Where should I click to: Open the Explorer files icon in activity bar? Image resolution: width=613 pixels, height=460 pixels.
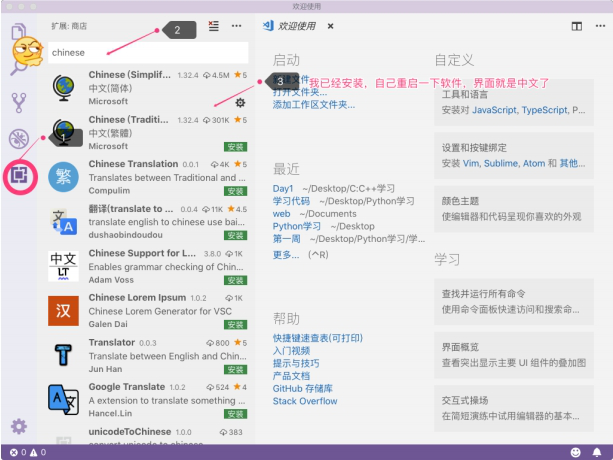pos(18,31)
